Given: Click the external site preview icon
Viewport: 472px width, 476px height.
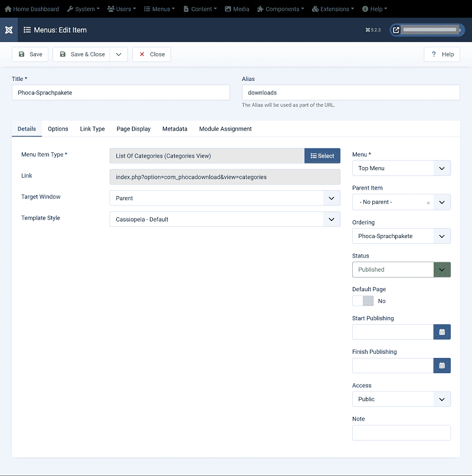Looking at the screenshot, I should point(396,30).
